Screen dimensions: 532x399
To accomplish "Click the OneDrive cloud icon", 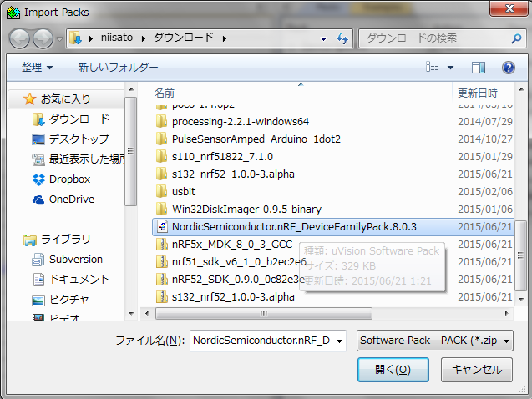I will [x=38, y=199].
